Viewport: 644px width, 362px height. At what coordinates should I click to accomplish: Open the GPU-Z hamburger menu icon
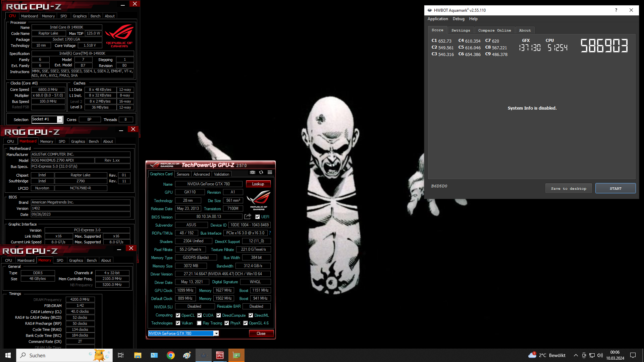tap(270, 173)
